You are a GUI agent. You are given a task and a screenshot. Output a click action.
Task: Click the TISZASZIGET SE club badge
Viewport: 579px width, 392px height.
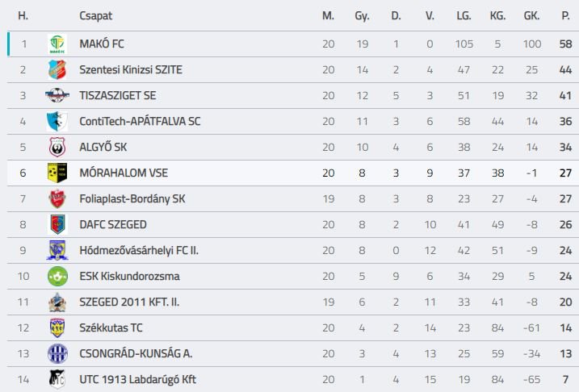[x=57, y=96]
